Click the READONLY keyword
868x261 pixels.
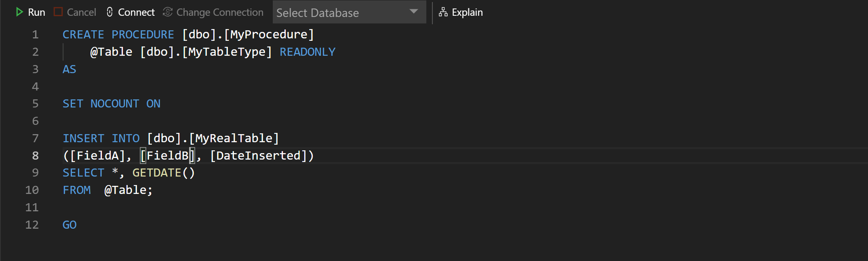click(x=308, y=52)
